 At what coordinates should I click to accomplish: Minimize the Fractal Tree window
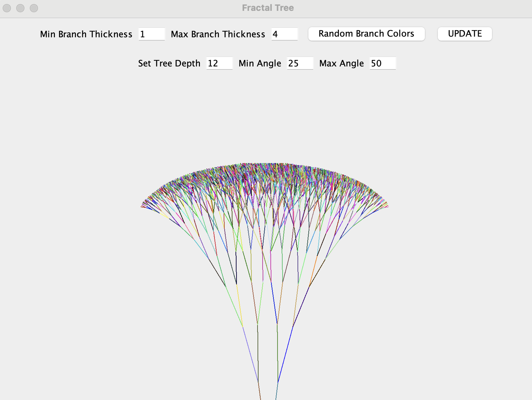click(20, 8)
